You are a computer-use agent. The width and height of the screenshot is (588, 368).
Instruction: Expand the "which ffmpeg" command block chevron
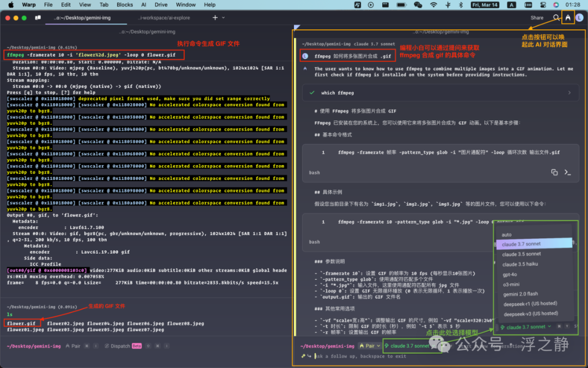point(569,93)
